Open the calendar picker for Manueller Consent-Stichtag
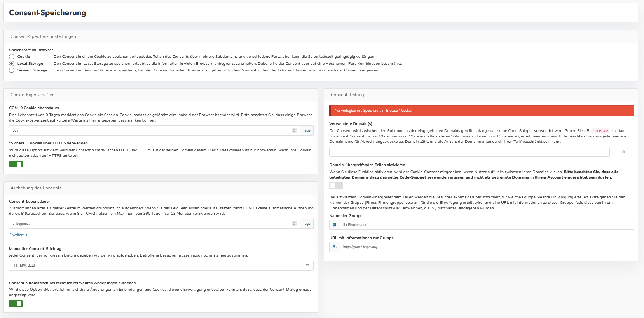644x318 pixels. point(307,266)
